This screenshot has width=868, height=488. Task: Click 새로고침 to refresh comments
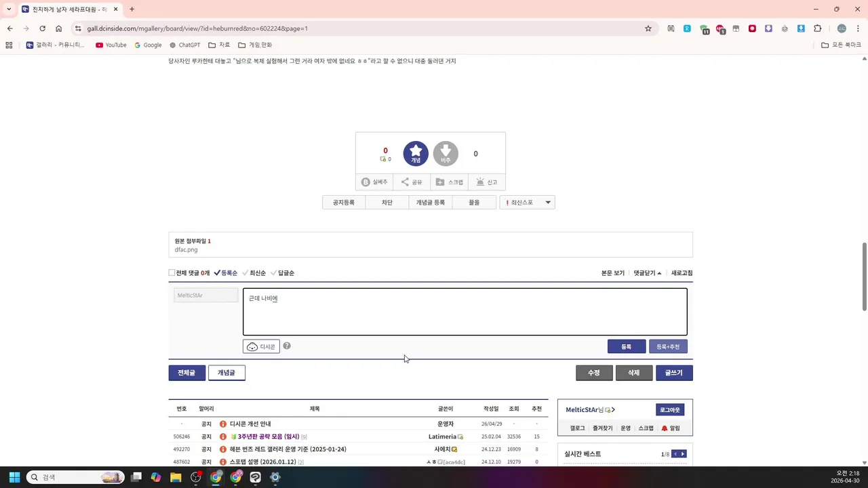pos(682,273)
